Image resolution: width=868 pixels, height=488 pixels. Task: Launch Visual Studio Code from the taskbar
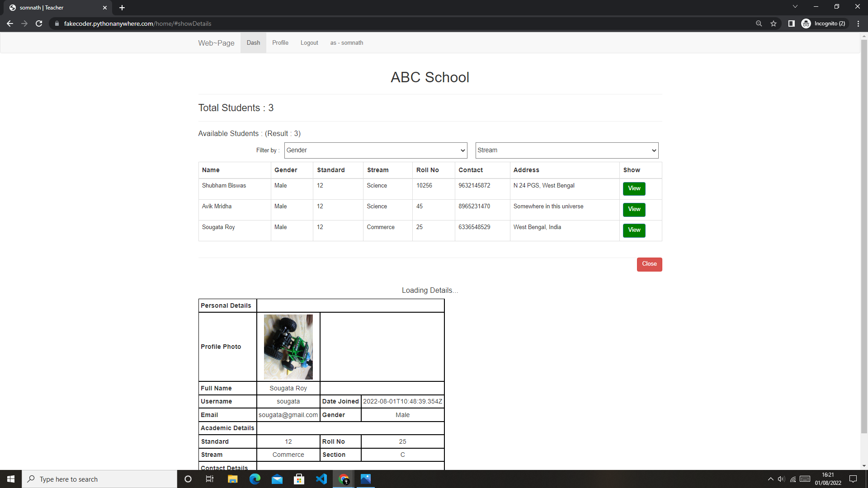(x=321, y=479)
